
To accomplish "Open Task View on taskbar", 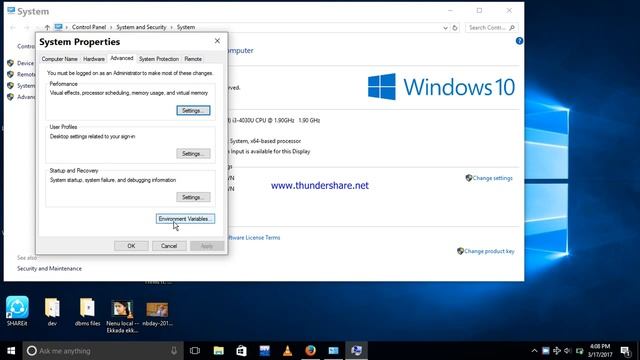I will click(195, 351).
